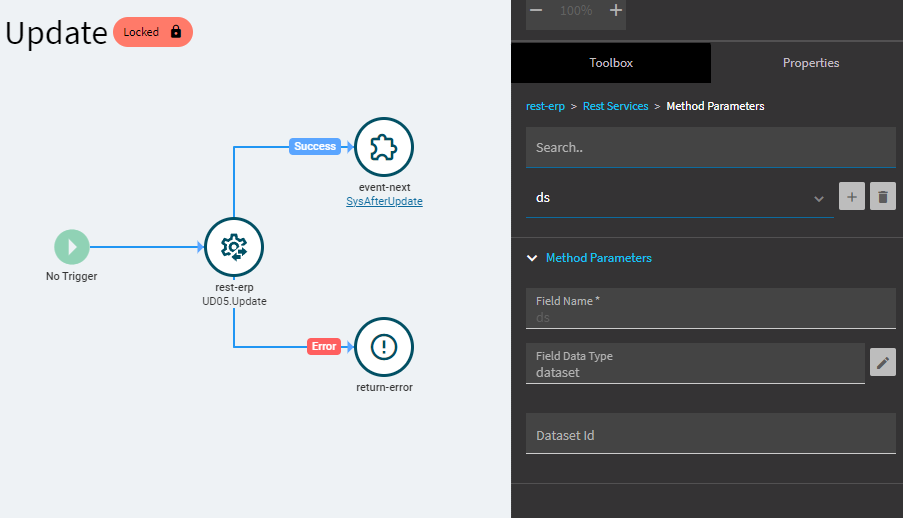903x518 pixels.
Task: Go to rest-erp breadcrumb
Action: [545, 106]
